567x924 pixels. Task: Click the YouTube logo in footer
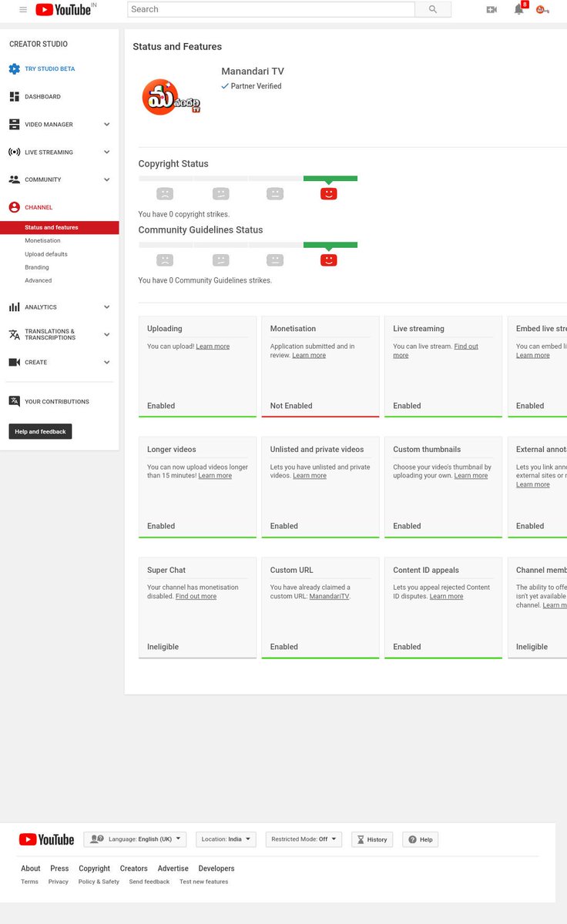(x=47, y=839)
